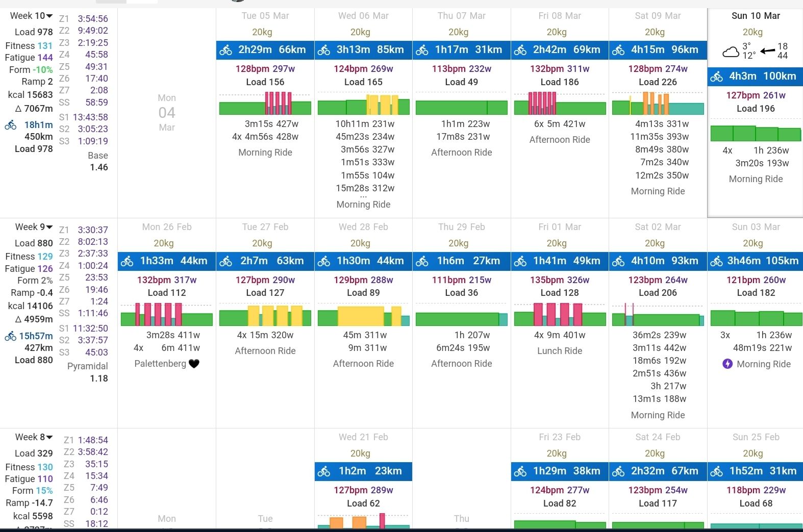This screenshot has height=532, width=803.
Task: Click the Wed 06 Mar more-intervals ellipsis
Action: click(363, 196)
